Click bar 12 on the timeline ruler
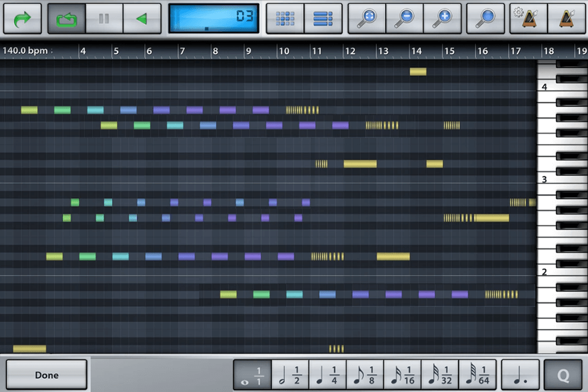Viewport: 588px width, 392px height. click(350, 51)
